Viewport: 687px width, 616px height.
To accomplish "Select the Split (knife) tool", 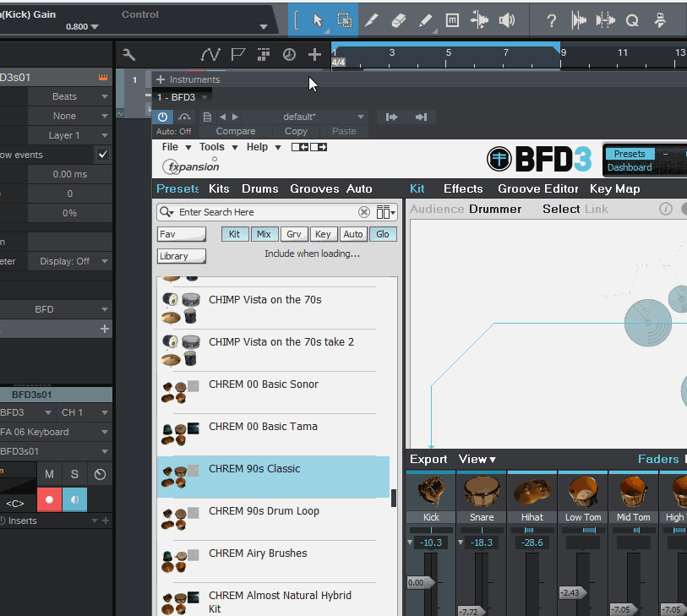I will click(371, 20).
